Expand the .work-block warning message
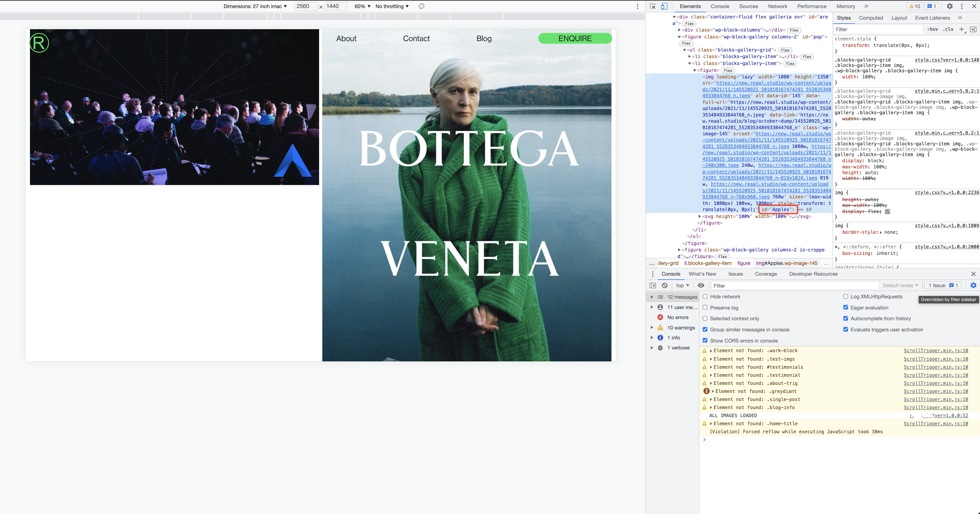Screen dimensions: 980x514 point(711,351)
